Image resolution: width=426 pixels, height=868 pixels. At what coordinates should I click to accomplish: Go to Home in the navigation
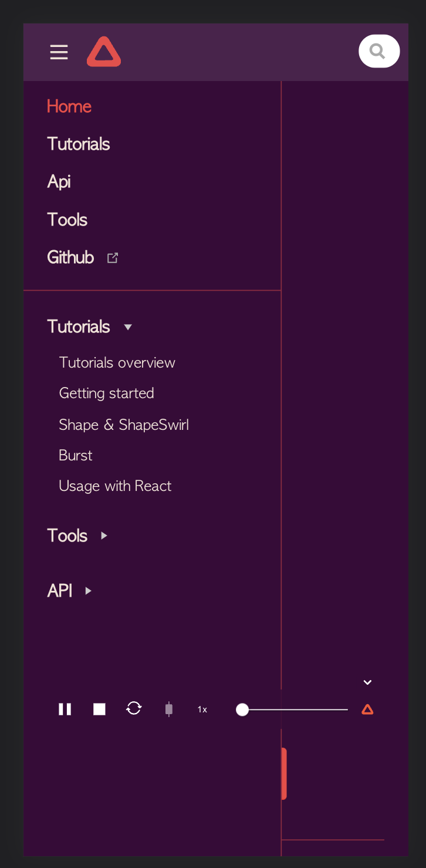tap(69, 106)
